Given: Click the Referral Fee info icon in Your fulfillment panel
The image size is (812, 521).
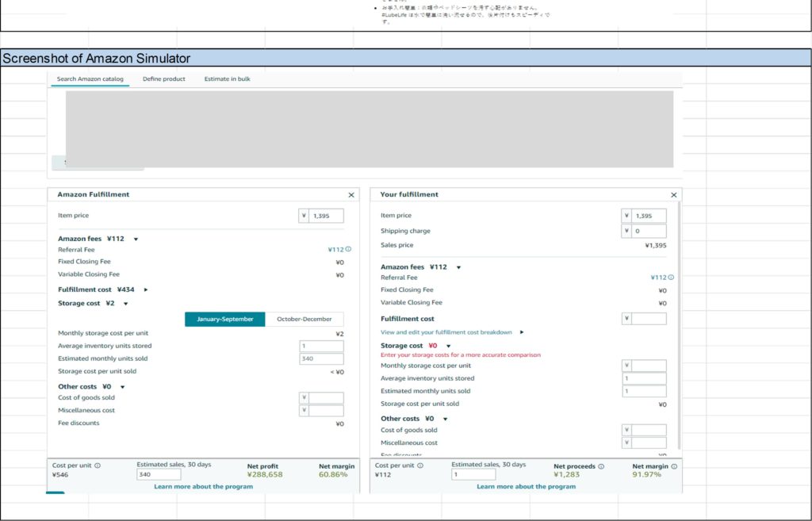Looking at the screenshot, I should 671,276.
